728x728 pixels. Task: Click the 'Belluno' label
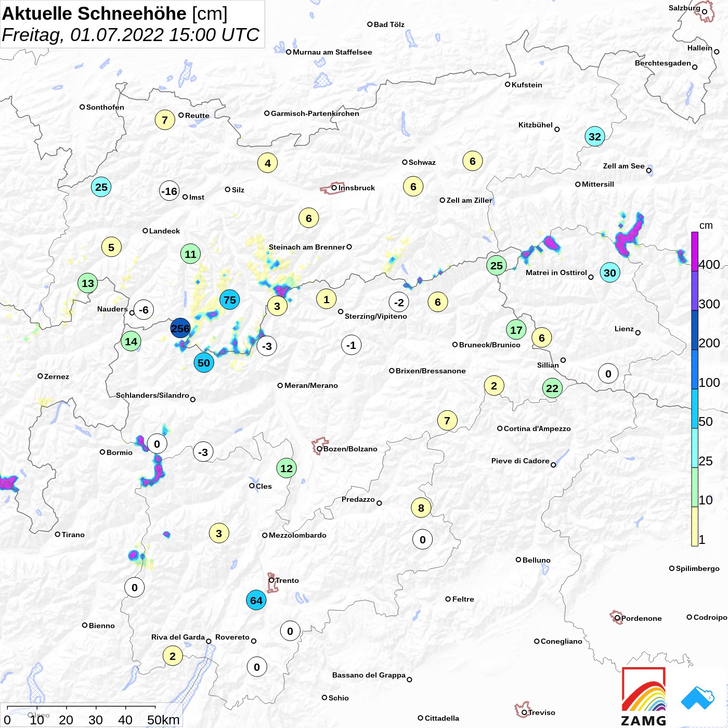tap(537, 560)
